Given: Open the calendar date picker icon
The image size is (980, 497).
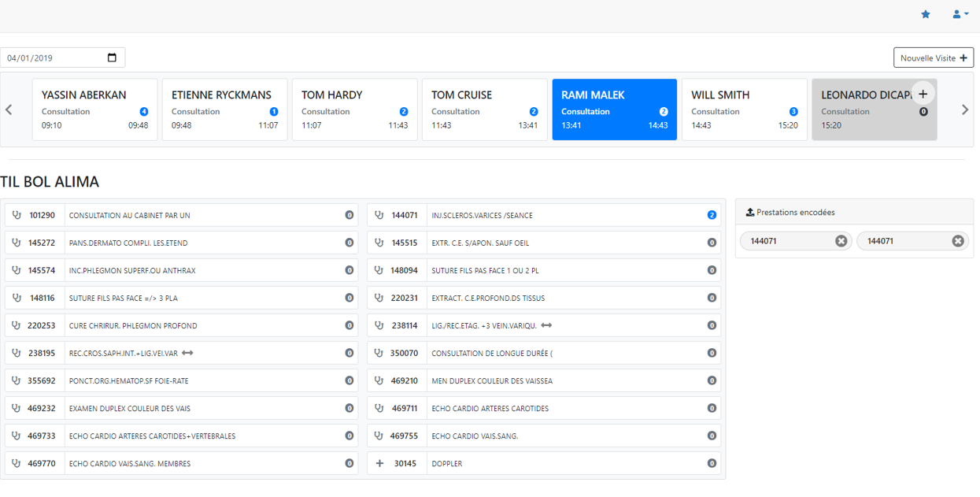Looking at the screenshot, I should pyautogui.click(x=112, y=57).
